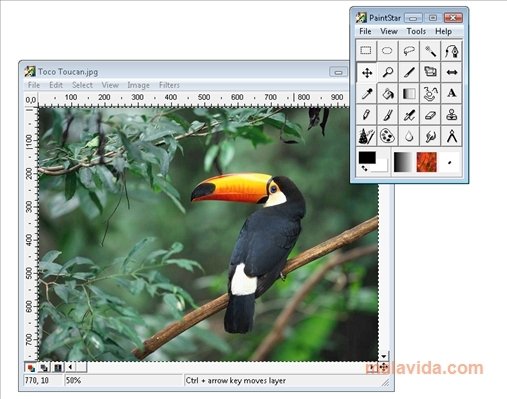Click horizontal scrollbar left arrow
The width and height of the screenshot is (507, 399).
point(70,367)
